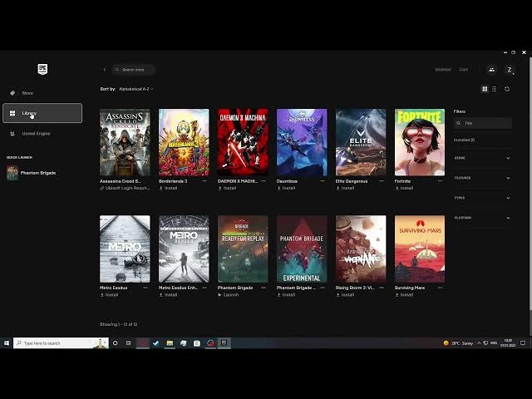
Task: Open the Friends list icon
Action: point(491,70)
